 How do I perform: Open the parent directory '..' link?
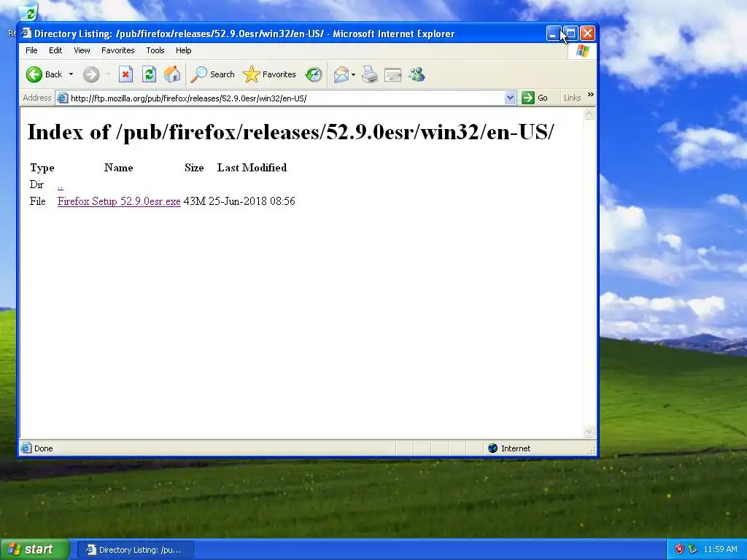pyautogui.click(x=60, y=184)
